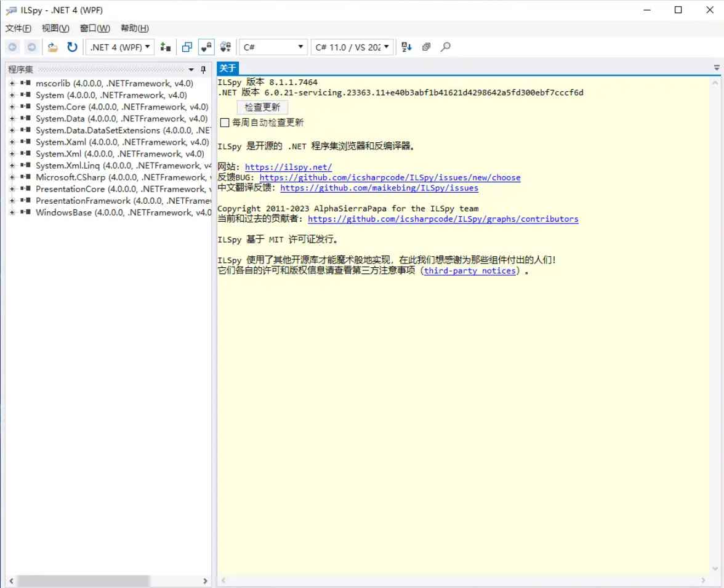Viewport: 724px width, 588px height.
Task: Click the alphabetical sort icon near the search
Action: point(406,47)
